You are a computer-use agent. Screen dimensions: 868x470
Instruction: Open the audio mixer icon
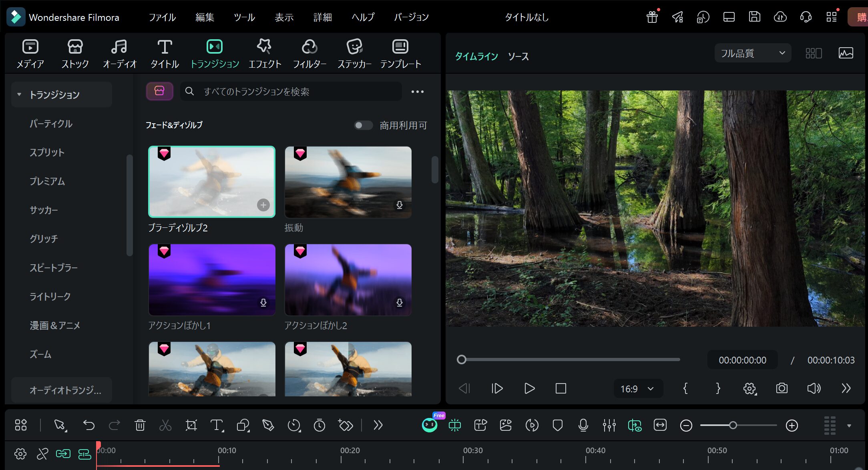click(609, 425)
